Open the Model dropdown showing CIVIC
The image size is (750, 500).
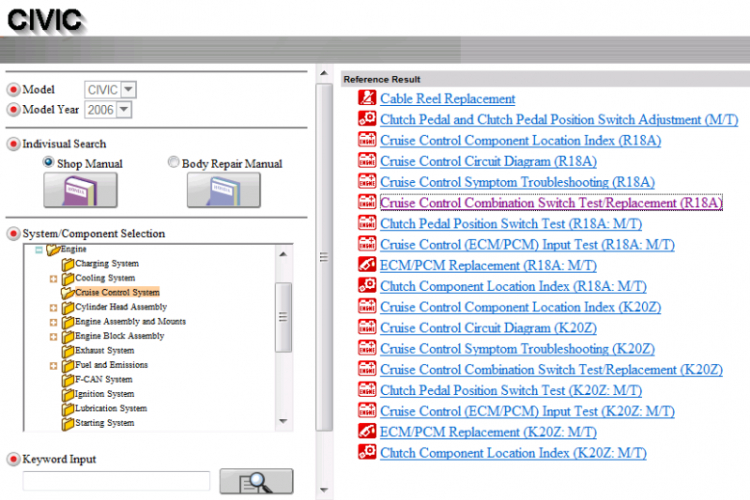pyautogui.click(x=128, y=89)
